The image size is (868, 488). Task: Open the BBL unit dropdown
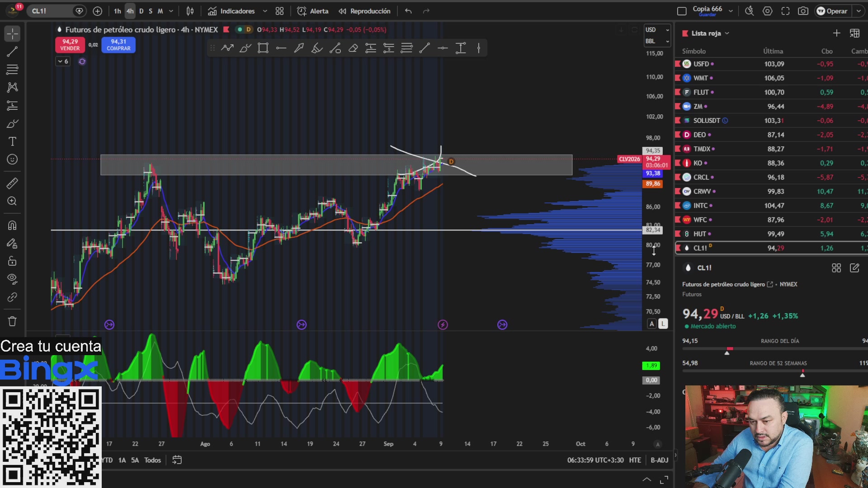point(657,41)
